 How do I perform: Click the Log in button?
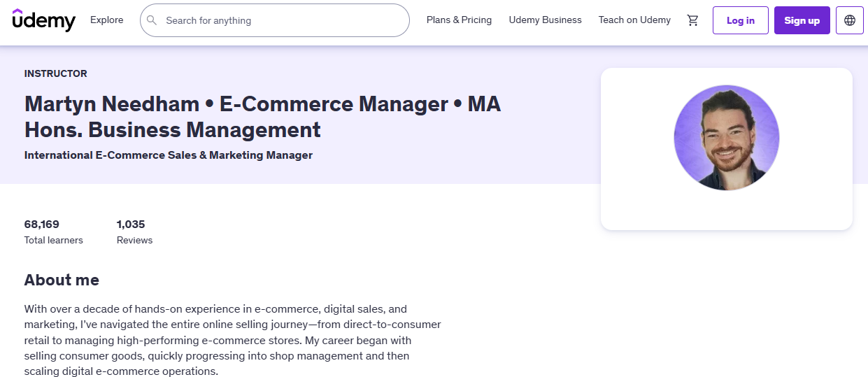pyautogui.click(x=741, y=20)
